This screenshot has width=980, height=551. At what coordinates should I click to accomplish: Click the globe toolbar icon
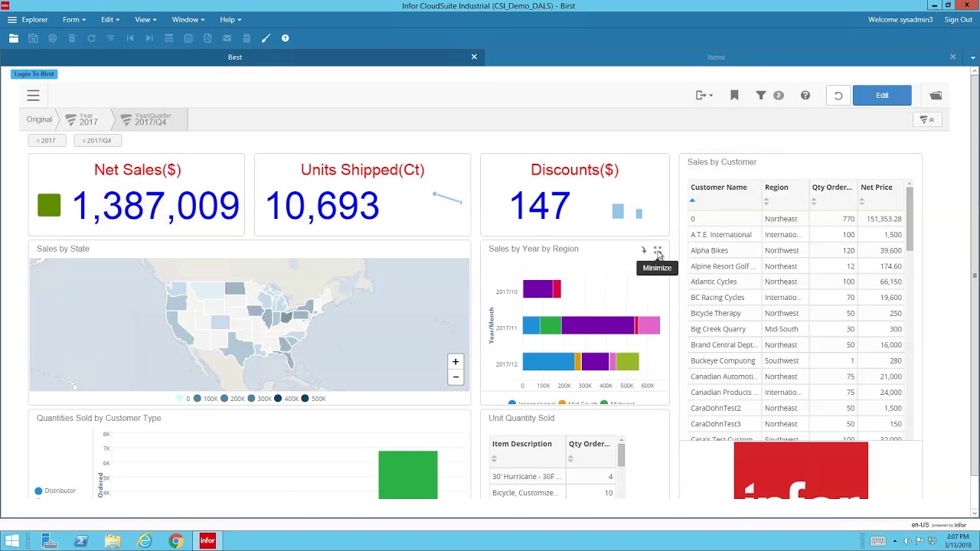[x=52, y=38]
